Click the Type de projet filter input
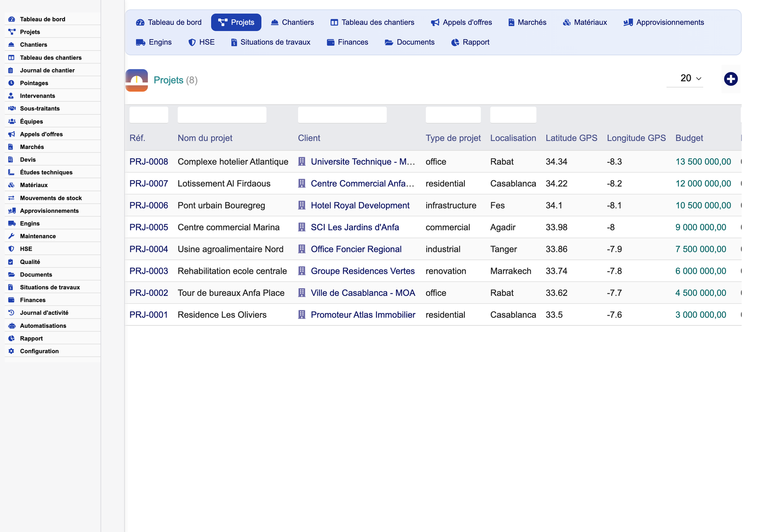Image resolution: width=757 pixels, height=532 pixels. tap(453, 115)
